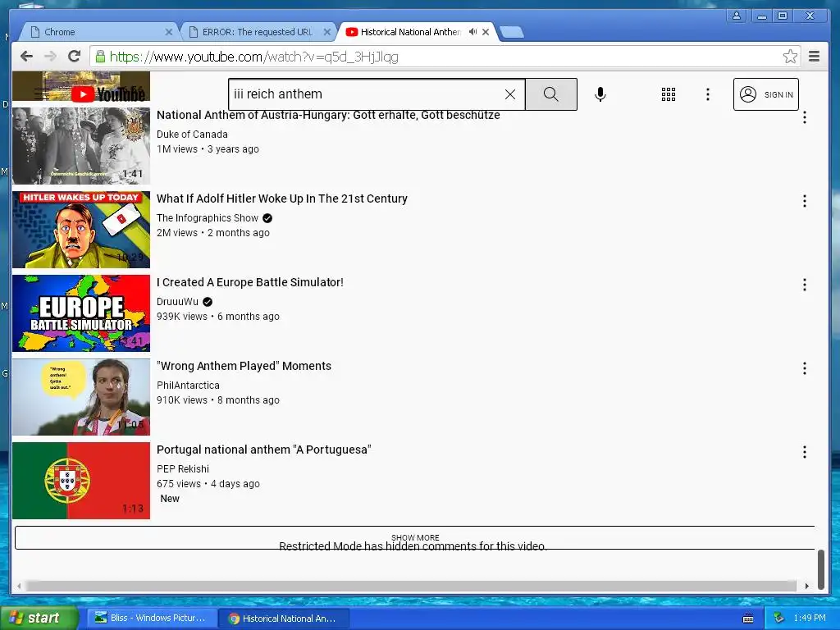Open options for Austria-Hungary anthem video

[804, 117]
